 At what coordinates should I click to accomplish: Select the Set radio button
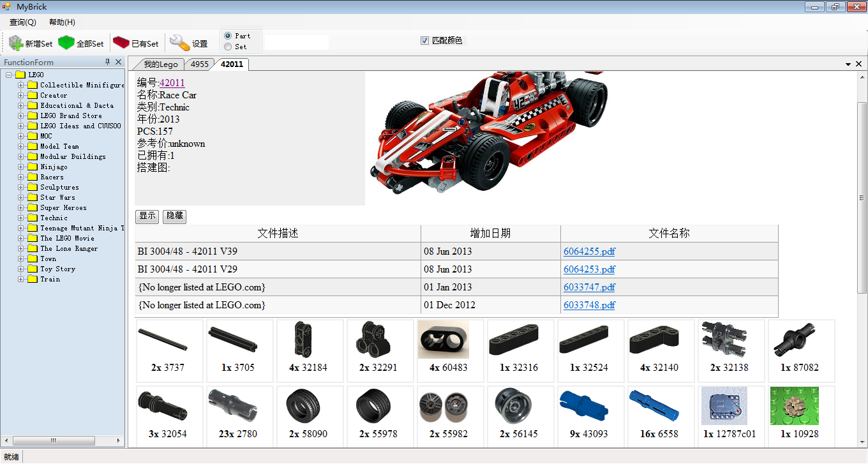(x=228, y=47)
